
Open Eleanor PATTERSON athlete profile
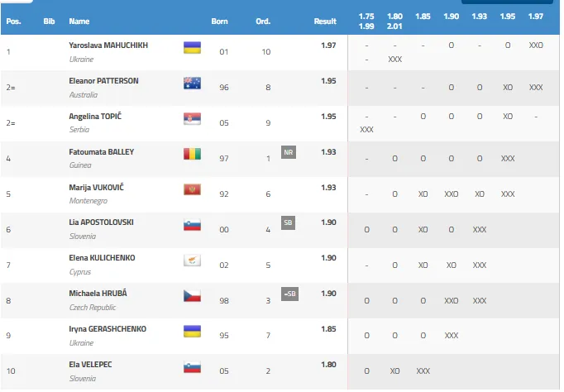click(103, 81)
